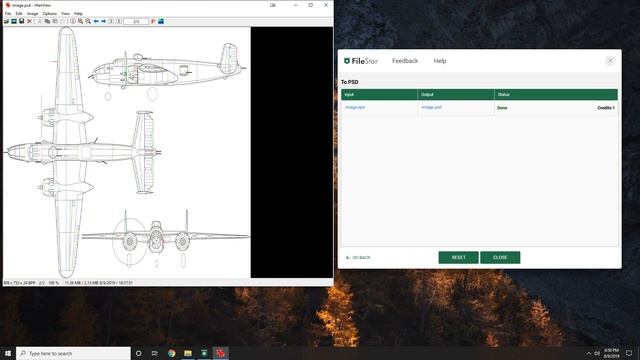The image size is (640, 360).
Task: Click the Input column header
Action: point(379,94)
